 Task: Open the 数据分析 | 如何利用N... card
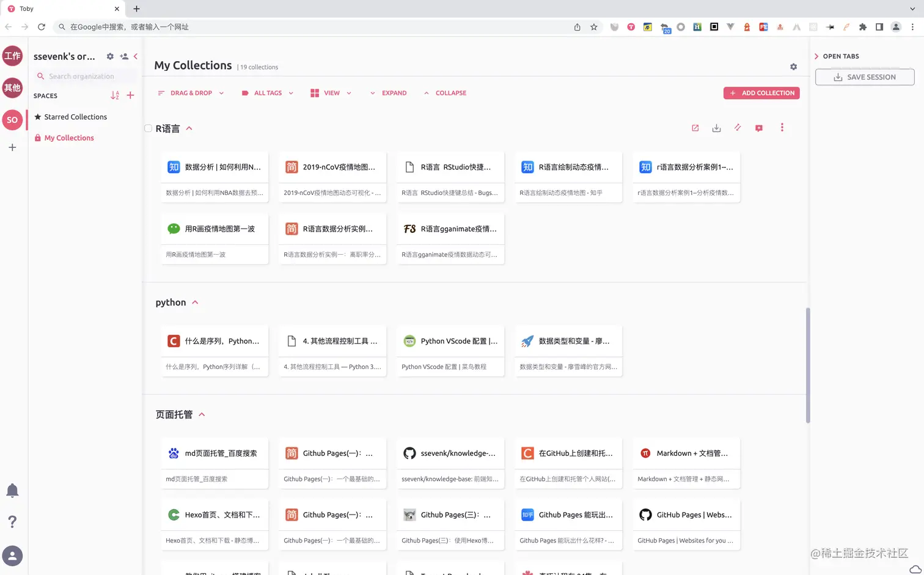pyautogui.click(x=215, y=177)
